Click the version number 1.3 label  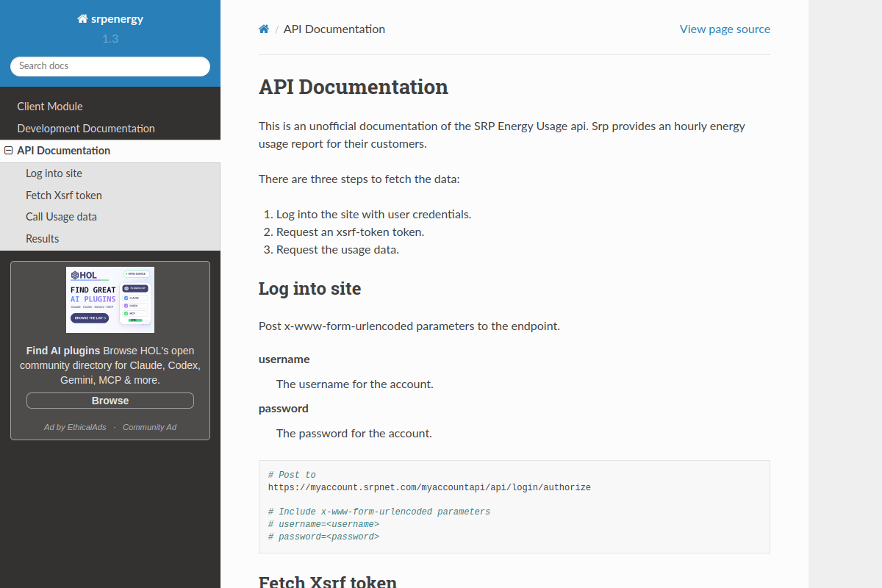click(x=110, y=38)
